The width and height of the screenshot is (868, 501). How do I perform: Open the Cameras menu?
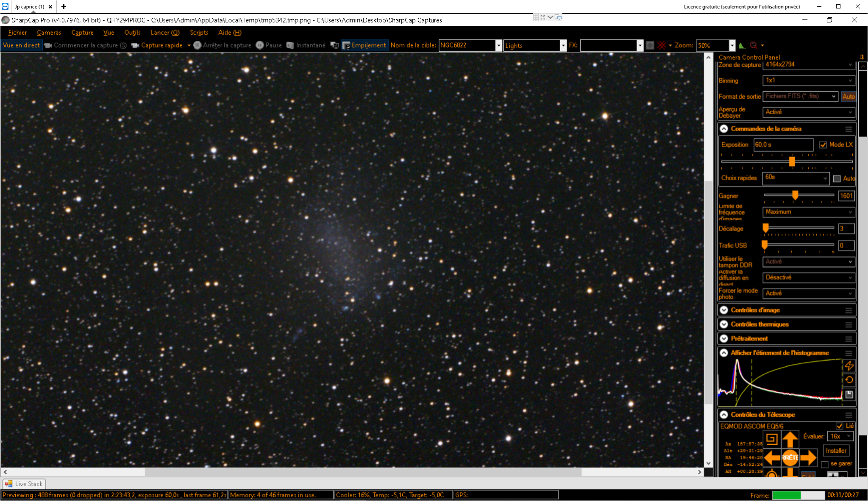click(x=49, y=33)
